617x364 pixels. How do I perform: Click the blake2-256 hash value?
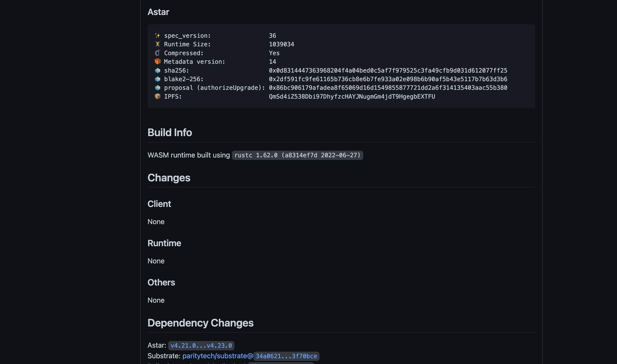coord(388,79)
